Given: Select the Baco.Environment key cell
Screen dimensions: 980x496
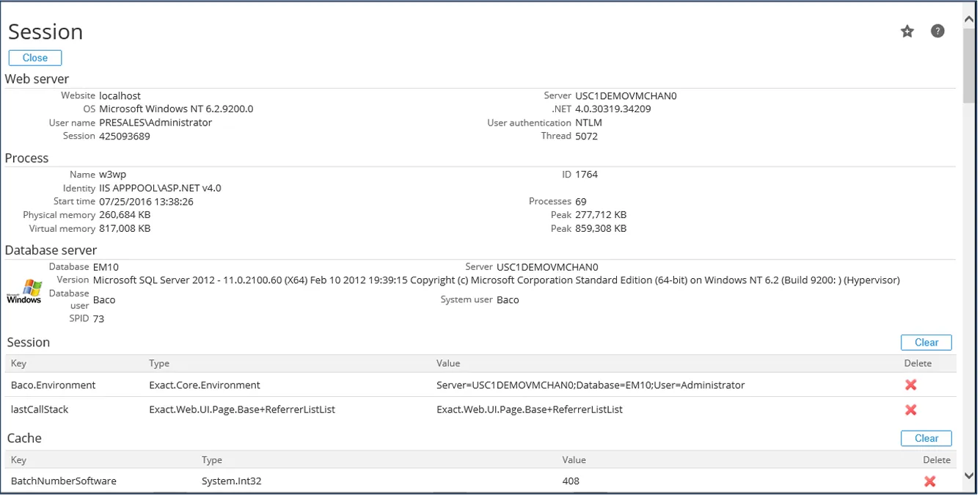Looking at the screenshot, I should pyautogui.click(x=54, y=385).
